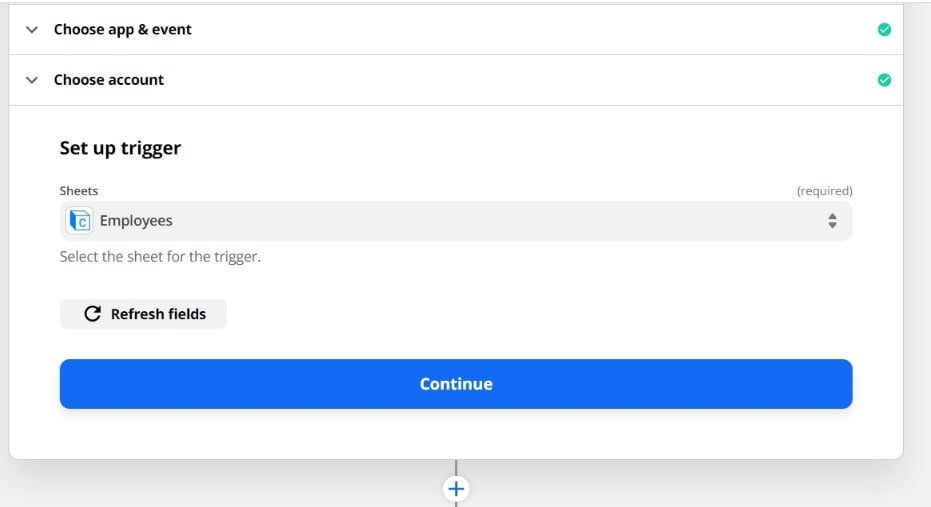Screen dimensions: 931x507
Task: Collapse the Choose account chevron
Action: pyautogui.click(x=32, y=80)
